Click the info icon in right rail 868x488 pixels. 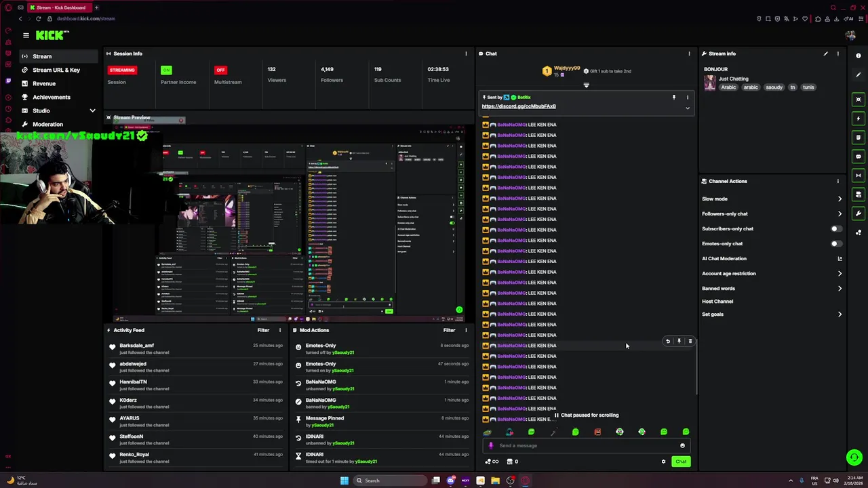click(x=859, y=56)
